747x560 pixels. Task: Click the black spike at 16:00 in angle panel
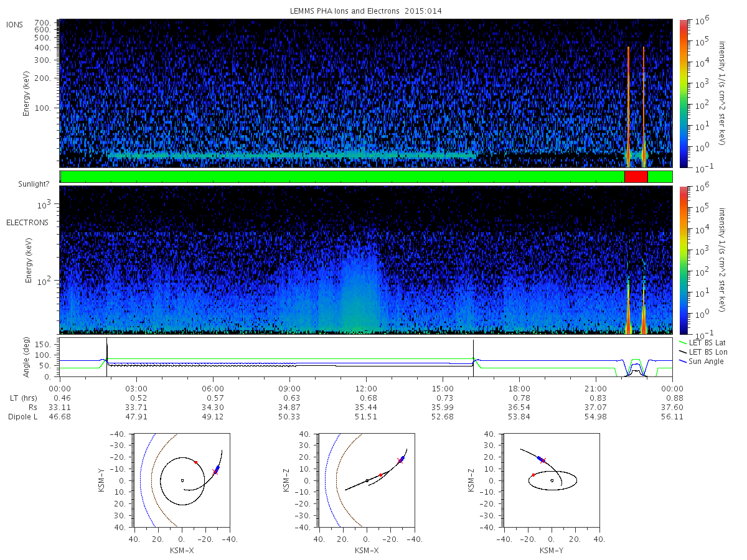[473, 358]
